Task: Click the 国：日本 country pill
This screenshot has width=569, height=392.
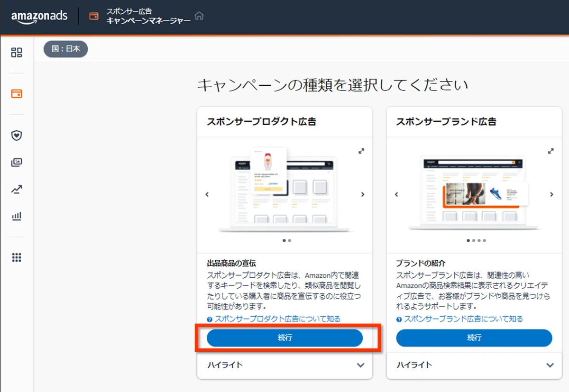Action: (66, 49)
